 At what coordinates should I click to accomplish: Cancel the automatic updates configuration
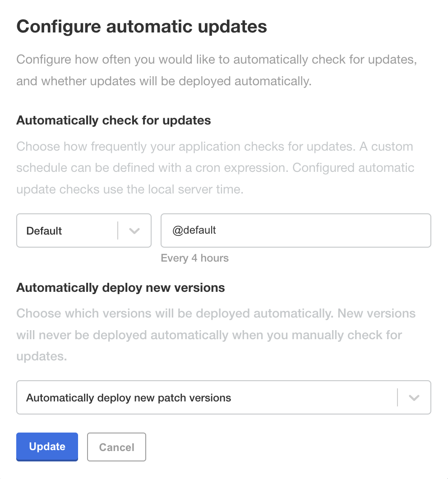point(116,447)
